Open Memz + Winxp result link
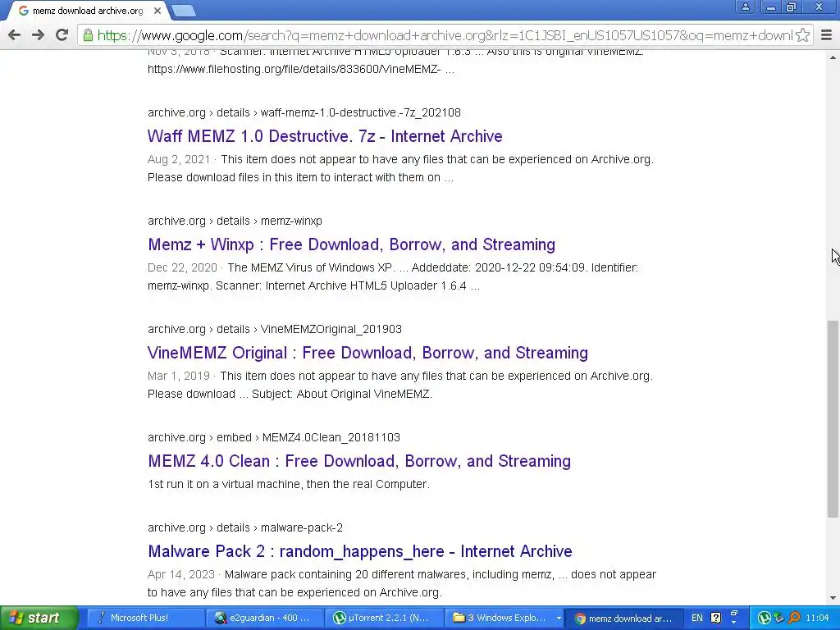Viewport: 840px width, 630px height. [x=351, y=244]
